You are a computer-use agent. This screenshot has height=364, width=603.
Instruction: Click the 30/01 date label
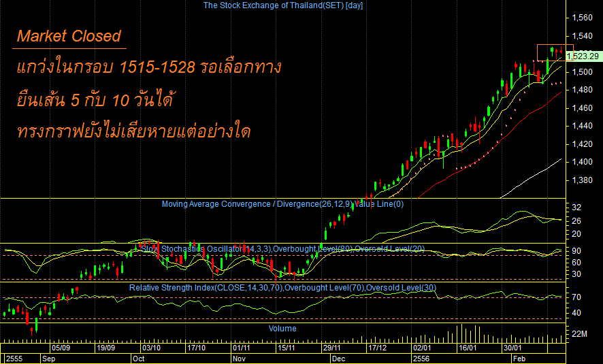(x=512, y=348)
